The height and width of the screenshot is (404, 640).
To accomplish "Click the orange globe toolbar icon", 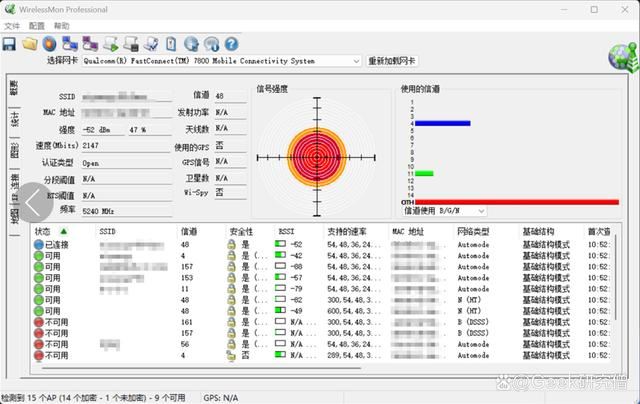I will coord(50,44).
